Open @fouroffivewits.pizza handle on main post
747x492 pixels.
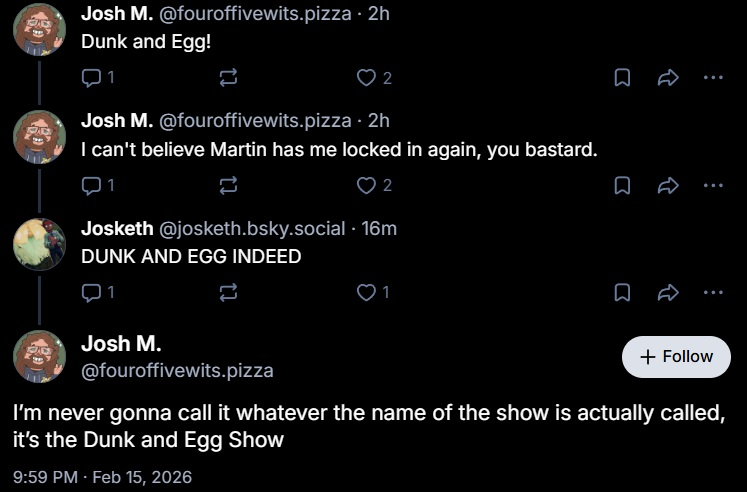click(x=177, y=371)
